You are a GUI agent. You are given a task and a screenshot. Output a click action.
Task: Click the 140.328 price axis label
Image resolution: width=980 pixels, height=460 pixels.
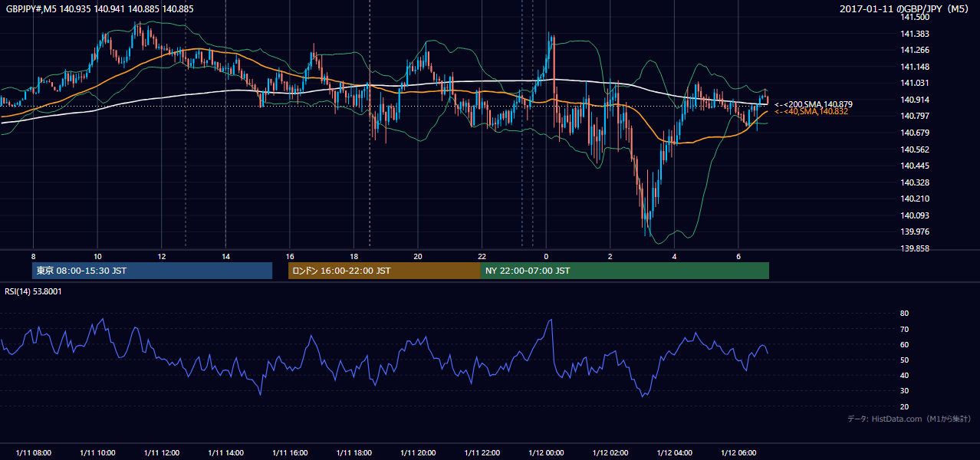[914, 182]
